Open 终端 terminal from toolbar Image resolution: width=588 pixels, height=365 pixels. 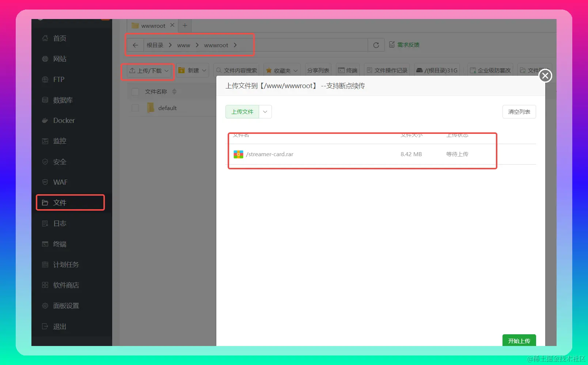[x=348, y=71]
